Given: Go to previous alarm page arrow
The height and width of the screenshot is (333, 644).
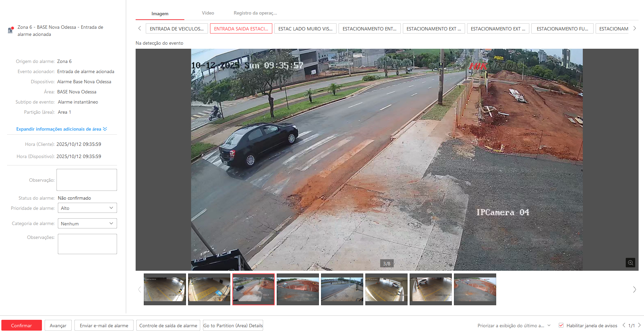Looking at the screenshot, I should [624, 325].
